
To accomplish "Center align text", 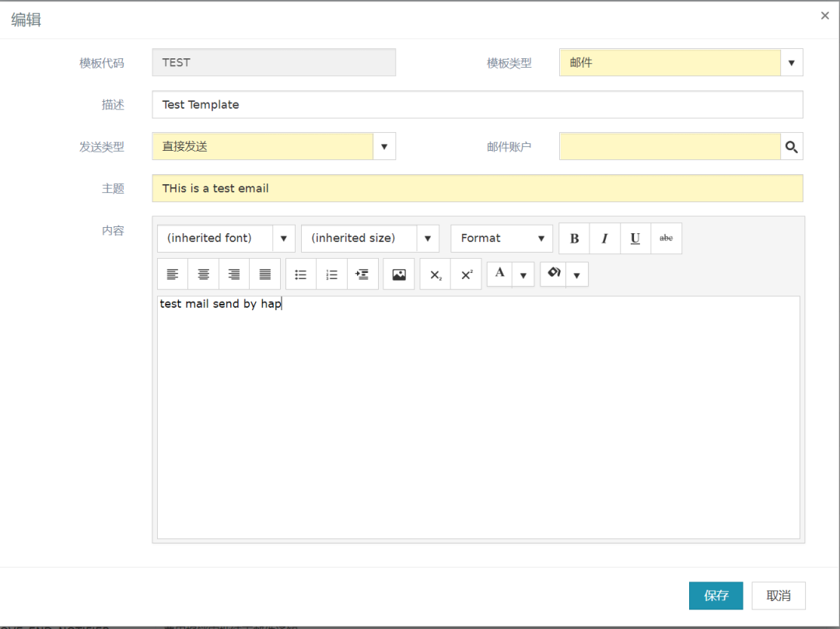I will tap(204, 274).
